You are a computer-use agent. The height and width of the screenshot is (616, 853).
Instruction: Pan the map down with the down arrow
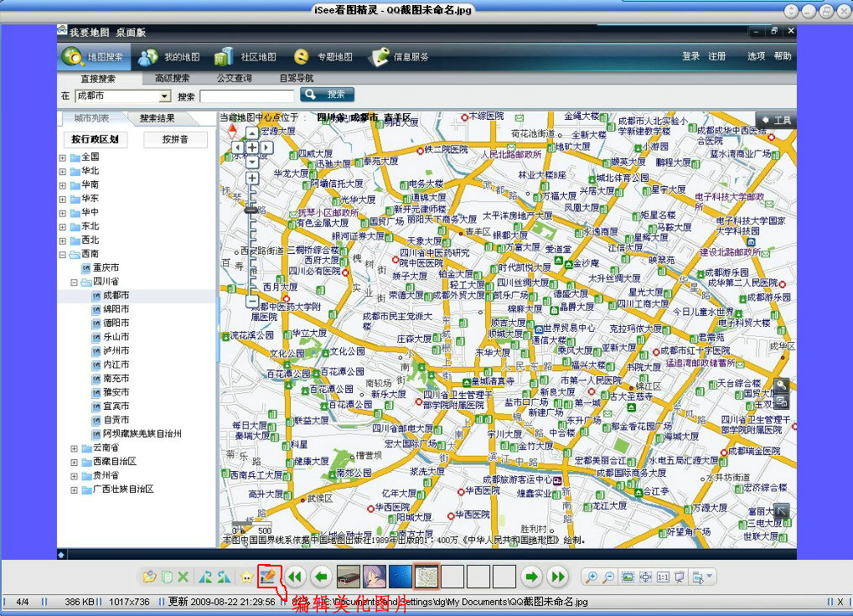click(x=252, y=162)
